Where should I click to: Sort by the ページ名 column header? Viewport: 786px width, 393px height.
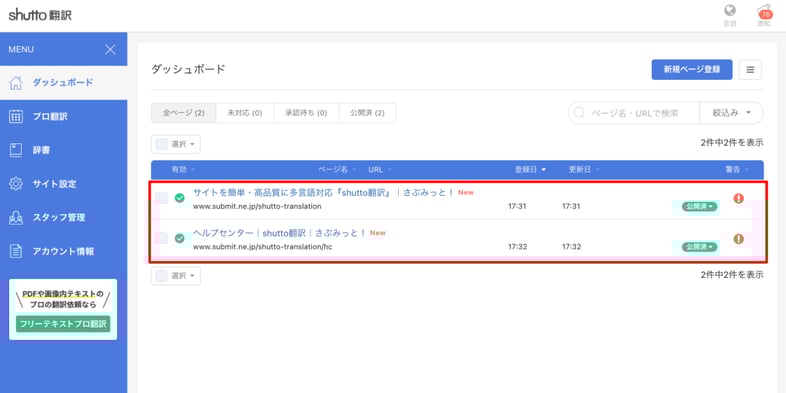point(337,170)
